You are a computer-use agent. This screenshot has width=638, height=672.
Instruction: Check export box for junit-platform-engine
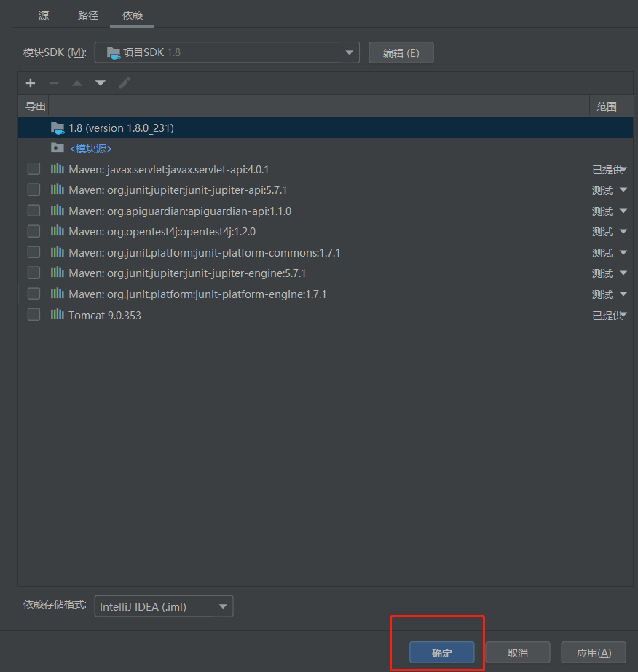[34, 294]
